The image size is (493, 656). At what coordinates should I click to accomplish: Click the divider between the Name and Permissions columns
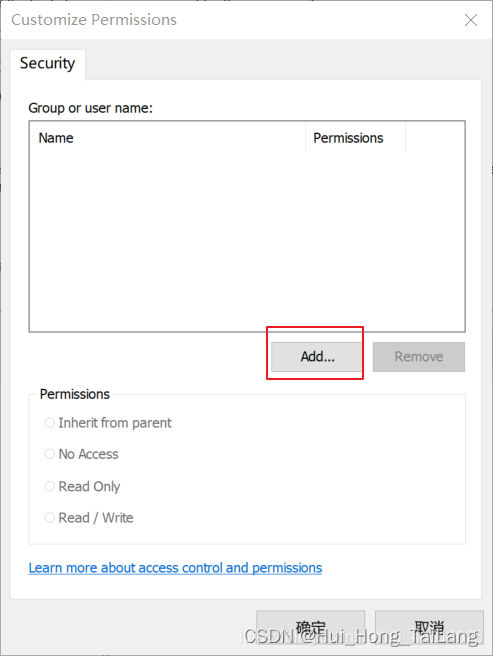coord(306,138)
